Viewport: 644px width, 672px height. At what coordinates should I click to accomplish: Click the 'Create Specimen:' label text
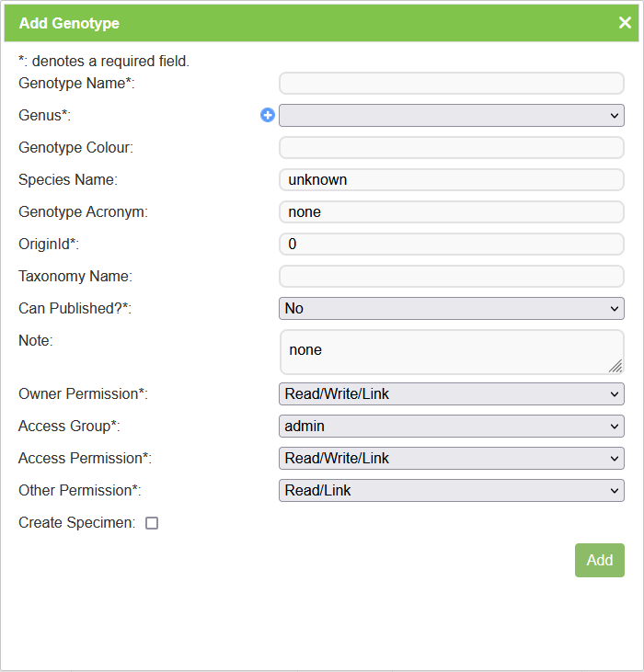click(76, 522)
